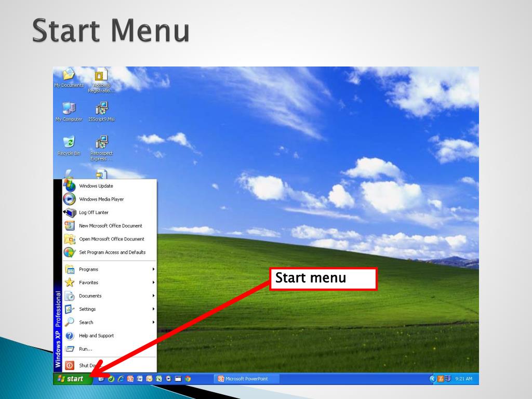This screenshot has height=399, width=532.
Task: Open the My Documents desktop icon
Action: (69, 78)
